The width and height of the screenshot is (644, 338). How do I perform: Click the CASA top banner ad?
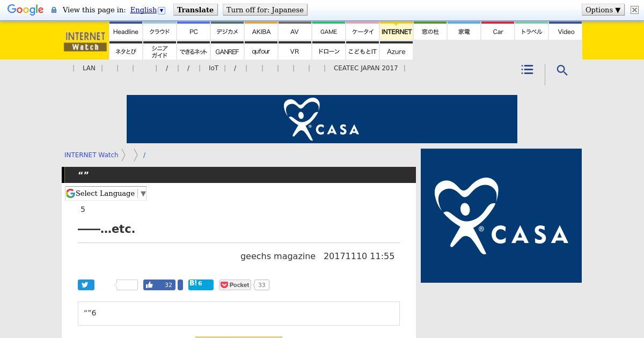322,119
